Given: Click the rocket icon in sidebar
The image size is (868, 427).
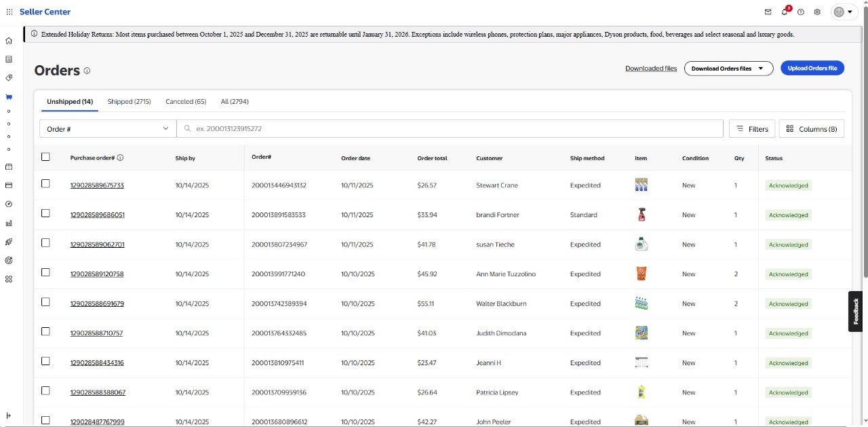Looking at the screenshot, I should click(9, 242).
